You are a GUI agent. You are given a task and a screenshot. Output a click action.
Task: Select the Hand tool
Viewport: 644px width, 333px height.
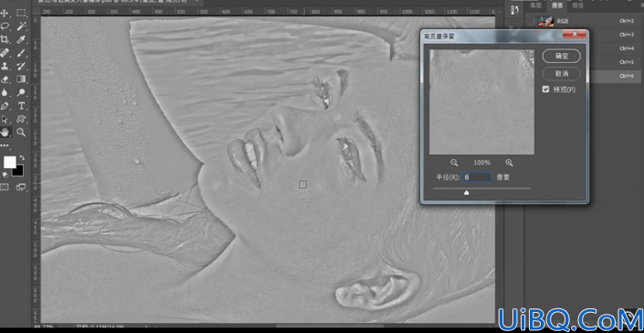(x=5, y=133)
